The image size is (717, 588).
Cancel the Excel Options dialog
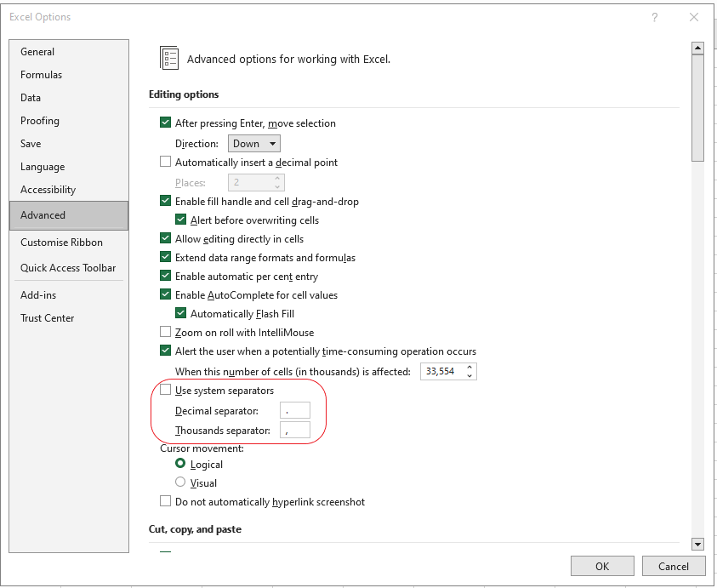(673, 566)
